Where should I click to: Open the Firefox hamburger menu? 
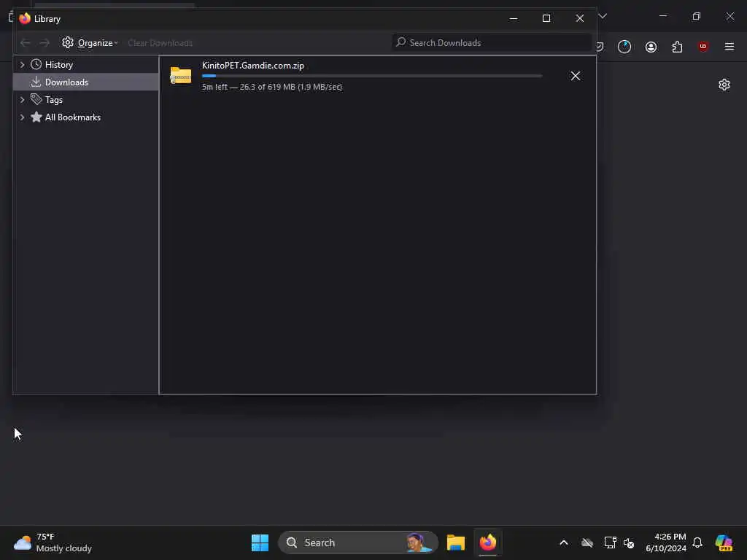click(729, 46)
